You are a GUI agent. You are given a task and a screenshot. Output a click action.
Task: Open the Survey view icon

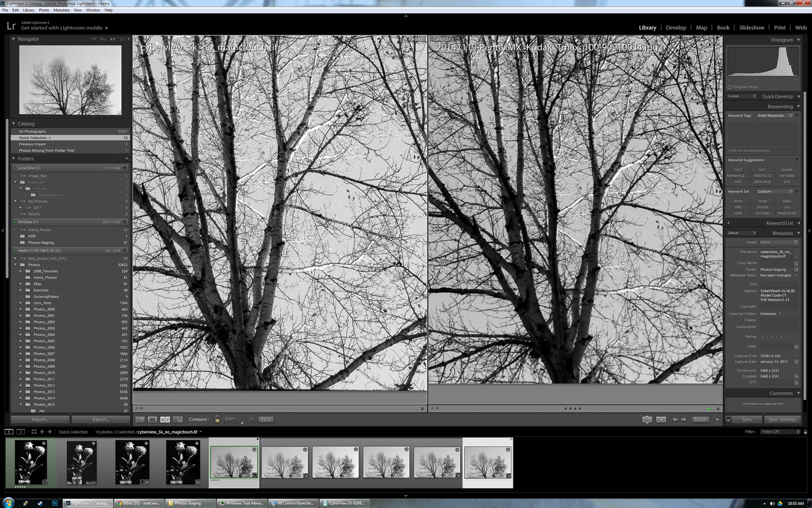[x=178, y=419]
